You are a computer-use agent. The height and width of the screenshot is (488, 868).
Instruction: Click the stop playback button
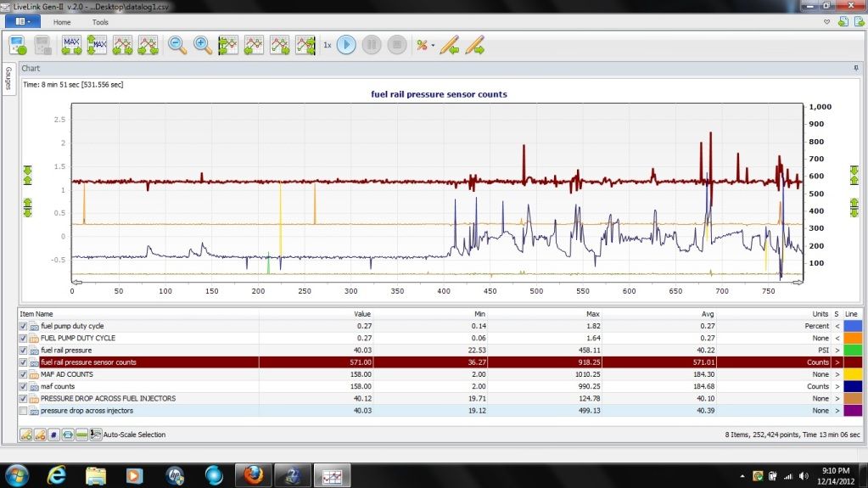point(396,45)
